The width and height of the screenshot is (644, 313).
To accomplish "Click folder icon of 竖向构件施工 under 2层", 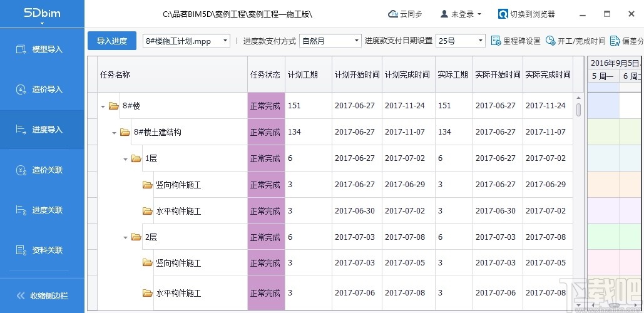I will (x=148, y=262).
